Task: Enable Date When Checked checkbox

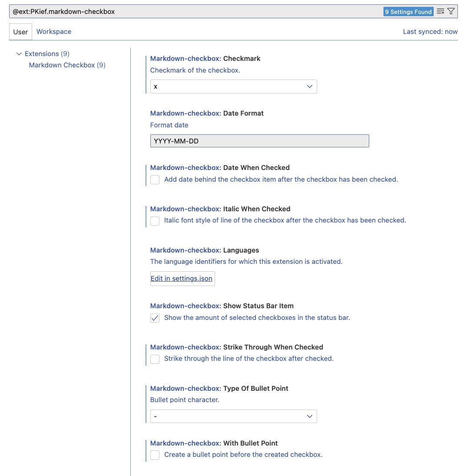Action: click(x=155, y=180)
